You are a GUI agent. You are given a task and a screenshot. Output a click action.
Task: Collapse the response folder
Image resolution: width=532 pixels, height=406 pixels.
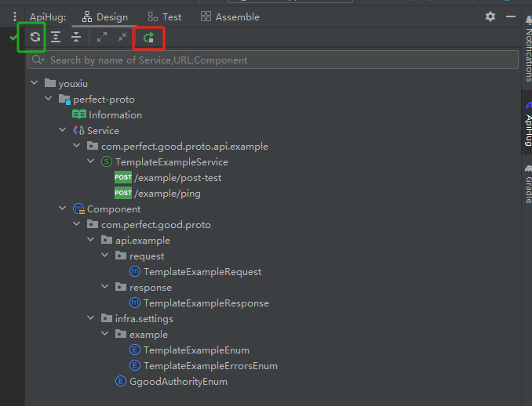tap(105, 286)
